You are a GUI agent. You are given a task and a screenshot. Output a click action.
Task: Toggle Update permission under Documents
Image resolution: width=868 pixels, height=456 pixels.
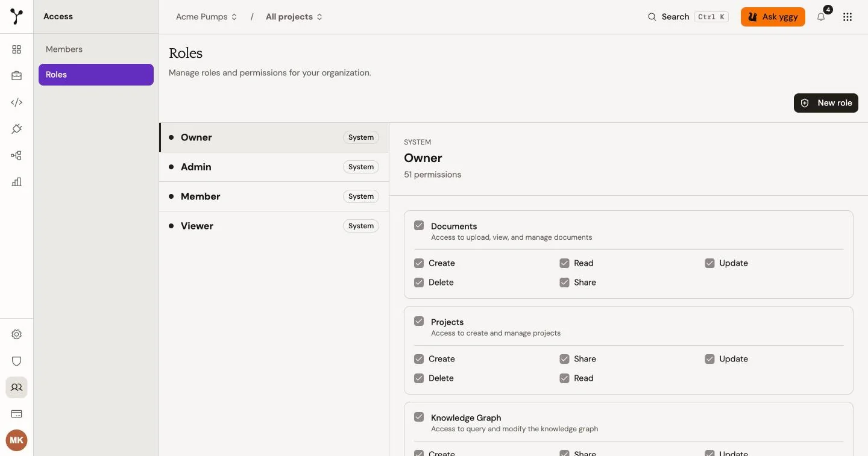709,263
